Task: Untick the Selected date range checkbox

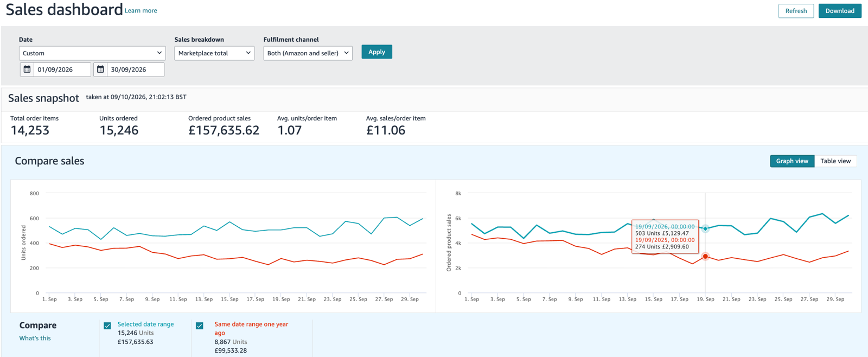Action: click(x=107, y=326)
